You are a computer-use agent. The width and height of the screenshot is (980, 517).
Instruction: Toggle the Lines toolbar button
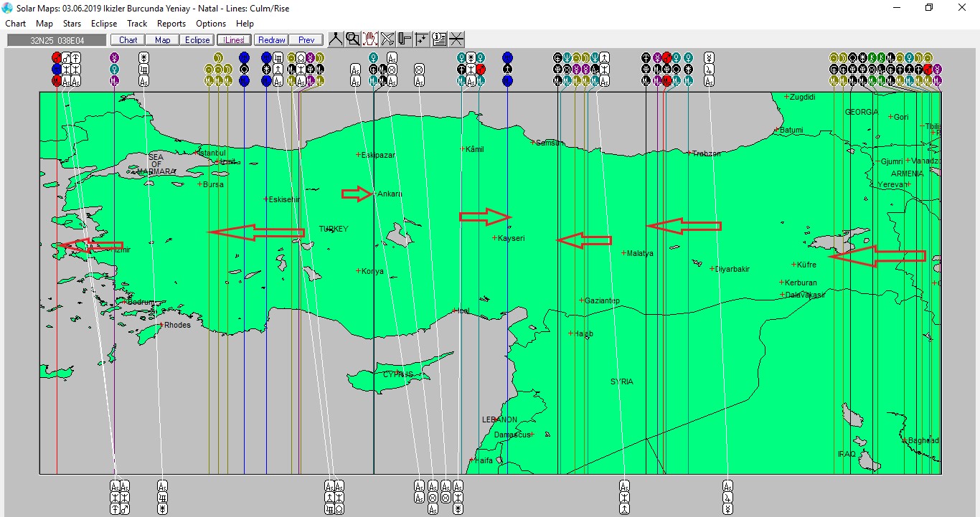234,40
